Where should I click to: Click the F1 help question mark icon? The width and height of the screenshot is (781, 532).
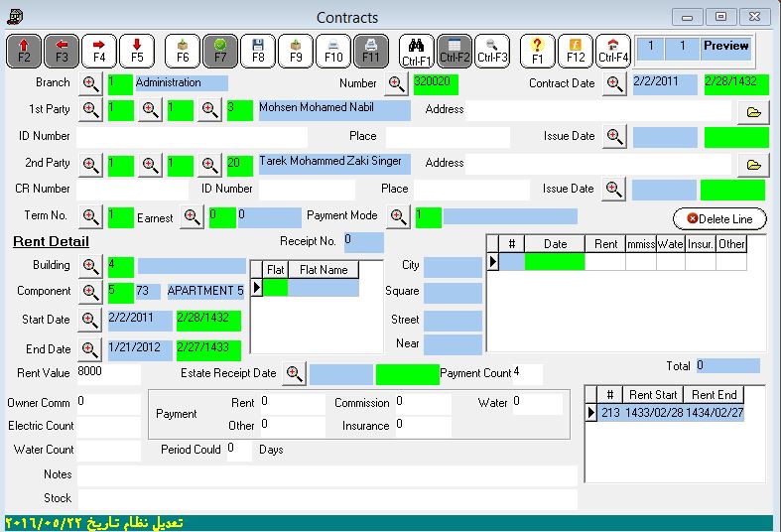538,51
